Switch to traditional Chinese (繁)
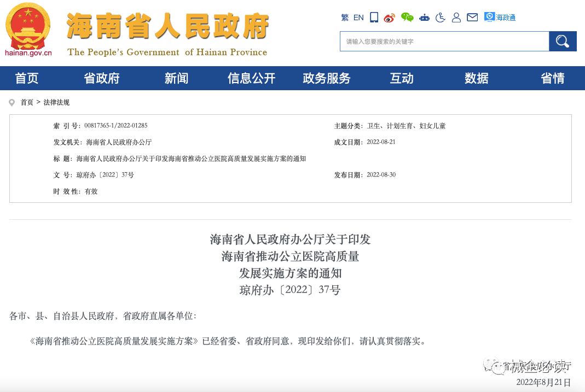The height and width of the screenshot is (392, 585). coord(344,17)
